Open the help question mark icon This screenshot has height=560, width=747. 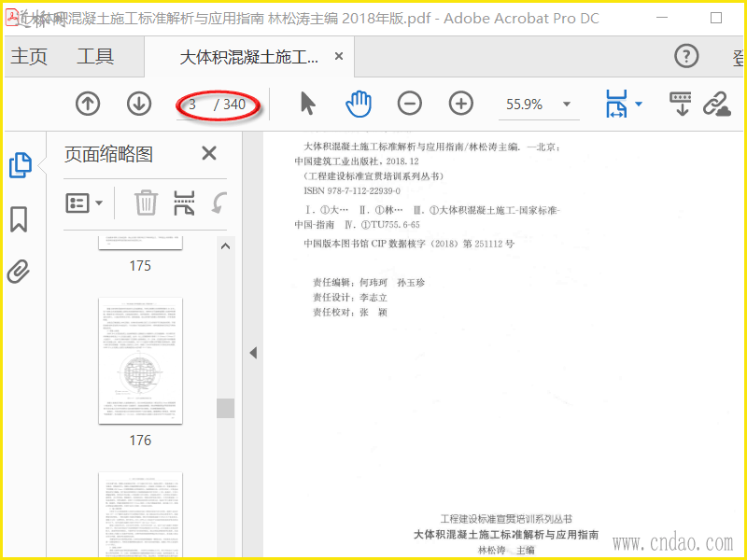coord(686,56)
